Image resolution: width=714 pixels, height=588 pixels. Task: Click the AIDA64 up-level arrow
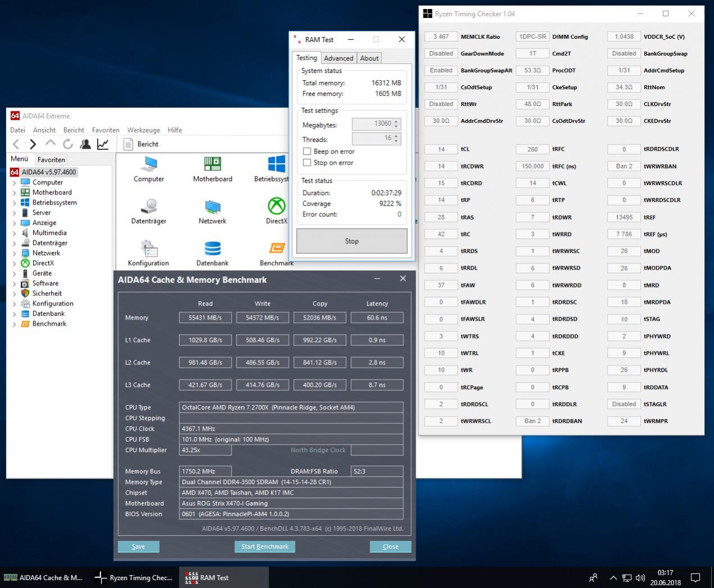click(51, 144)
